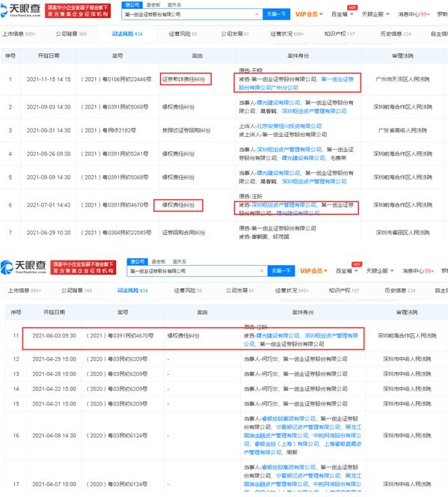This screenshot has height=497, width=448.
Task: Select court 广州市天河区人民法院
Action: click(402, 79)
